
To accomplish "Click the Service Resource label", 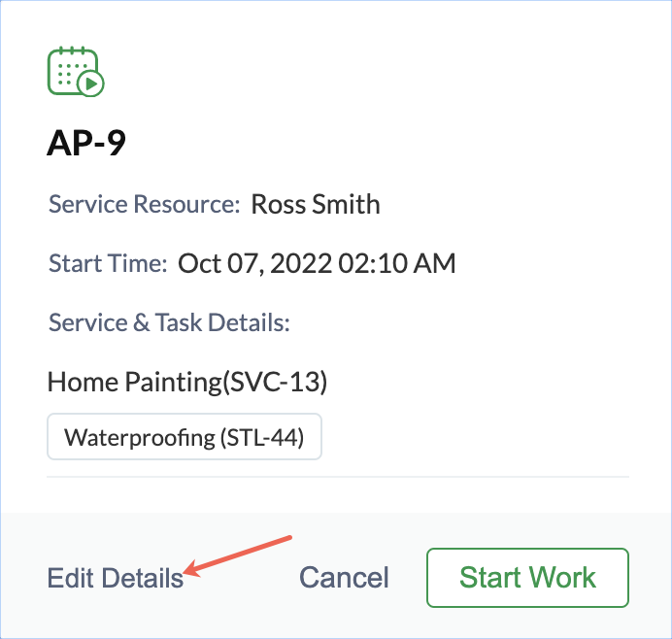I will 144,205.
